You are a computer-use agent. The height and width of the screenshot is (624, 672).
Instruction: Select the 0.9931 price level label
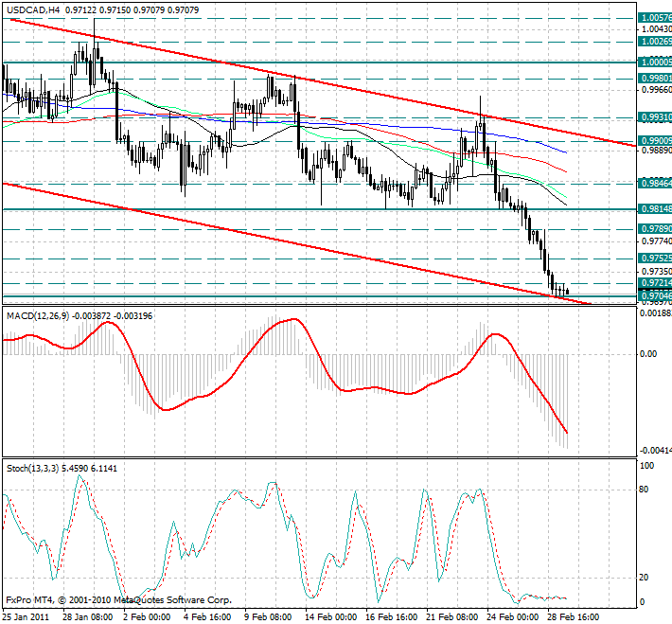(x=655, y=117)
